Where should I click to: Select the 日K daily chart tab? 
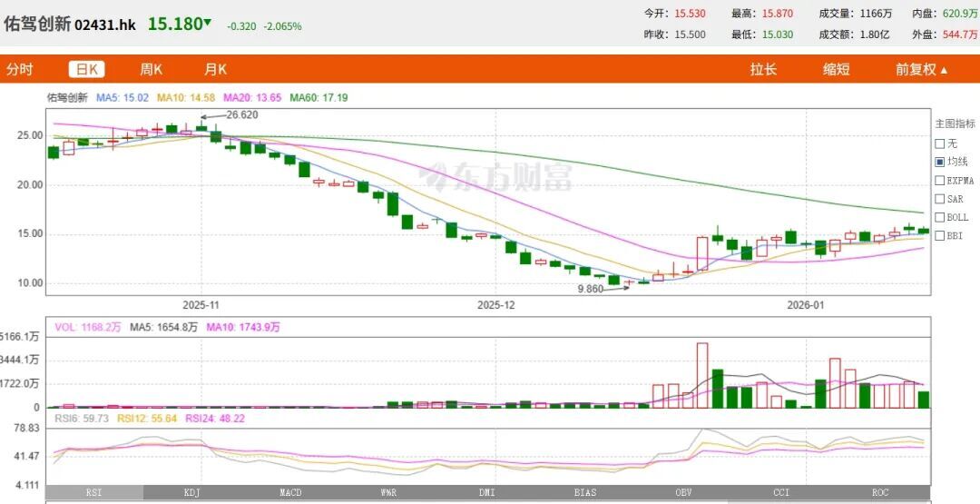click(86, 69)
